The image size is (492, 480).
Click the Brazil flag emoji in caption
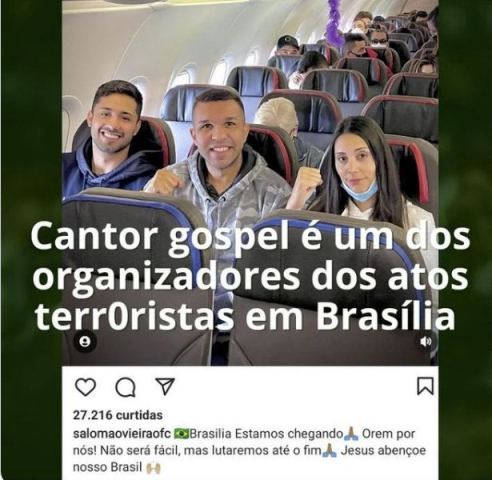tap(181, 434)
